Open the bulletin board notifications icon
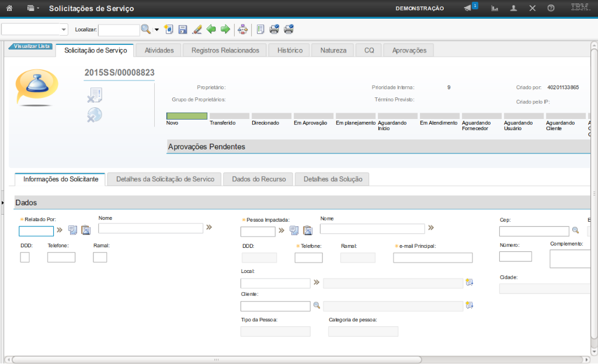 468,8
